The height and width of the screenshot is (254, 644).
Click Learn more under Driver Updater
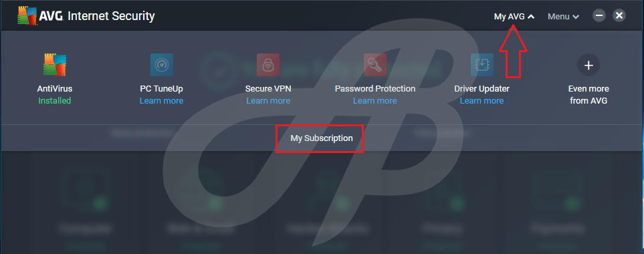pyautogui.click(x=481, y=100)
